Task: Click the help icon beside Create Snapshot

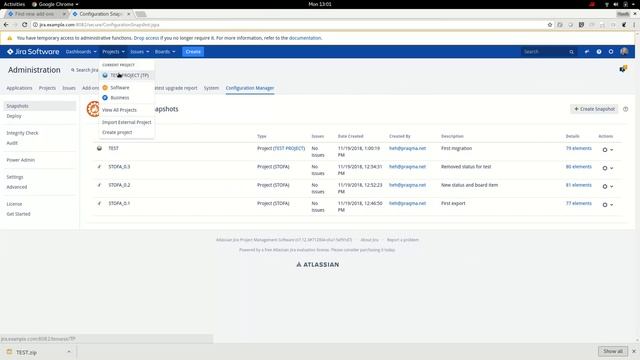Action: [x=625, y=109]
